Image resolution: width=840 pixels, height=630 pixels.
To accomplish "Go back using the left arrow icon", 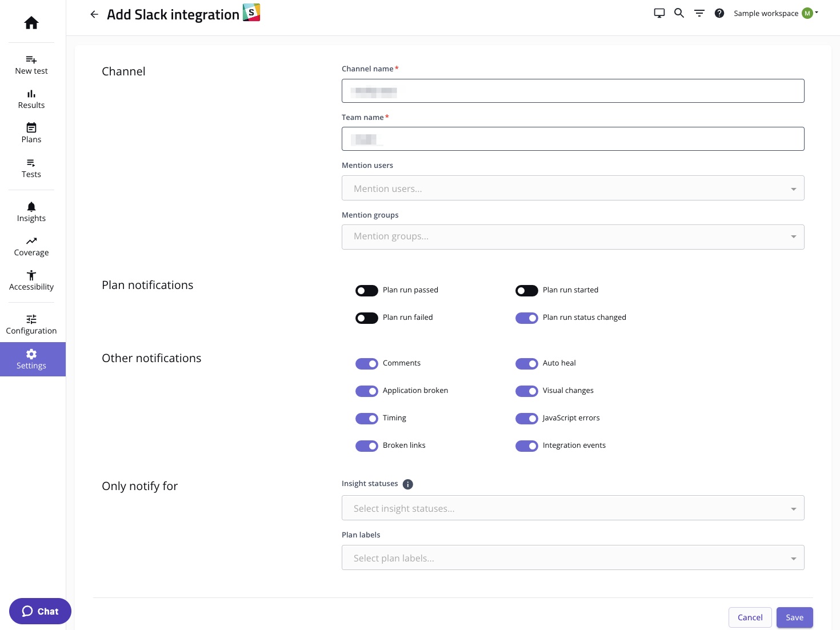I will (94, 14).
